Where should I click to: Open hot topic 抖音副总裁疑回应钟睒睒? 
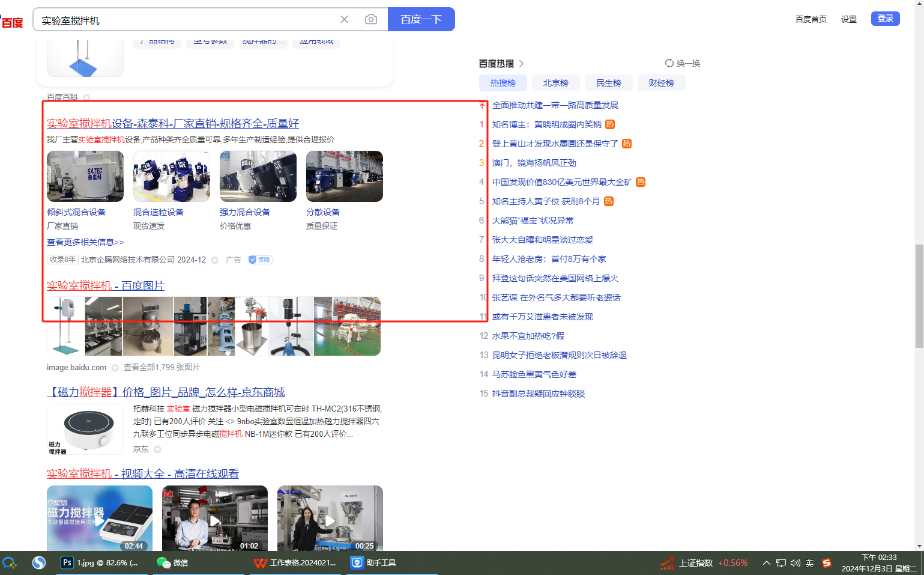click(x=539, y=394)
